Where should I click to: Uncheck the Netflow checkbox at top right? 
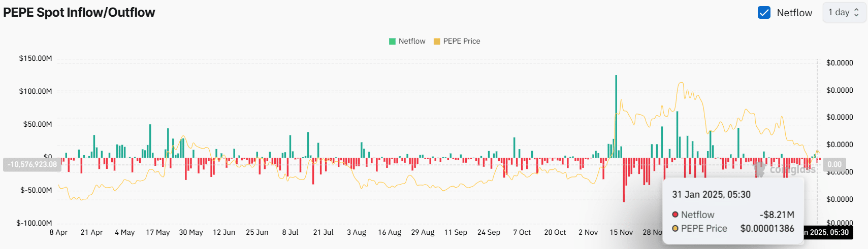click(x=764, y=13)
